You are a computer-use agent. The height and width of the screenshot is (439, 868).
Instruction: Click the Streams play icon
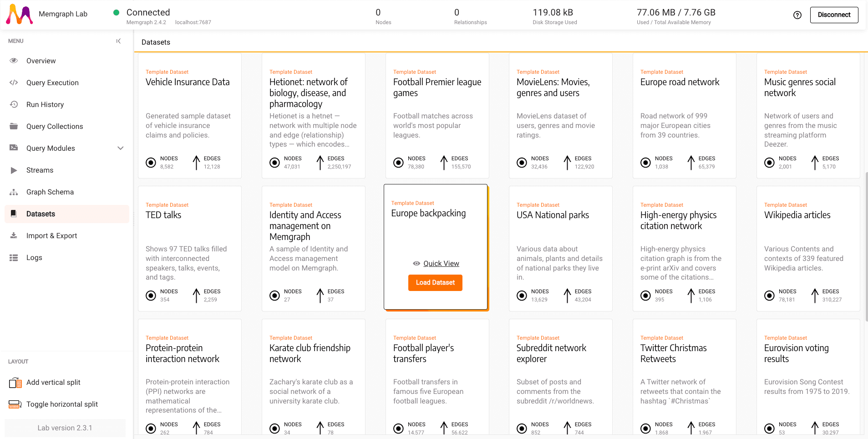(x=14, y=170)
